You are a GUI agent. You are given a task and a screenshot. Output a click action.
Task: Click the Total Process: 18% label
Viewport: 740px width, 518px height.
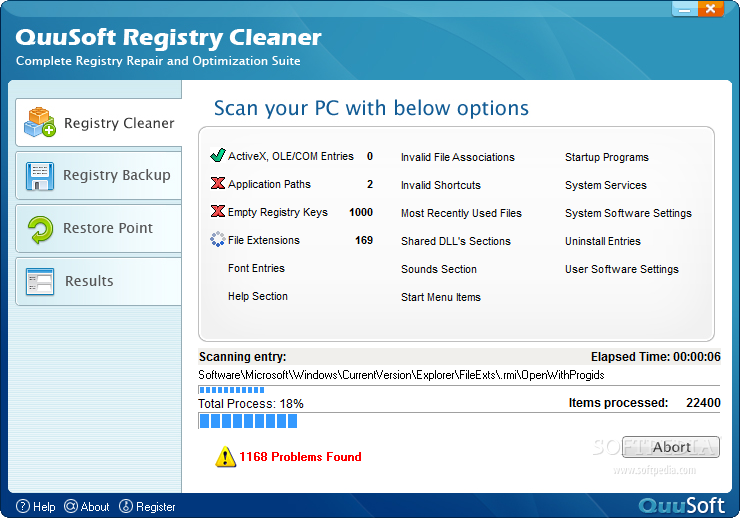coord(251,404)
